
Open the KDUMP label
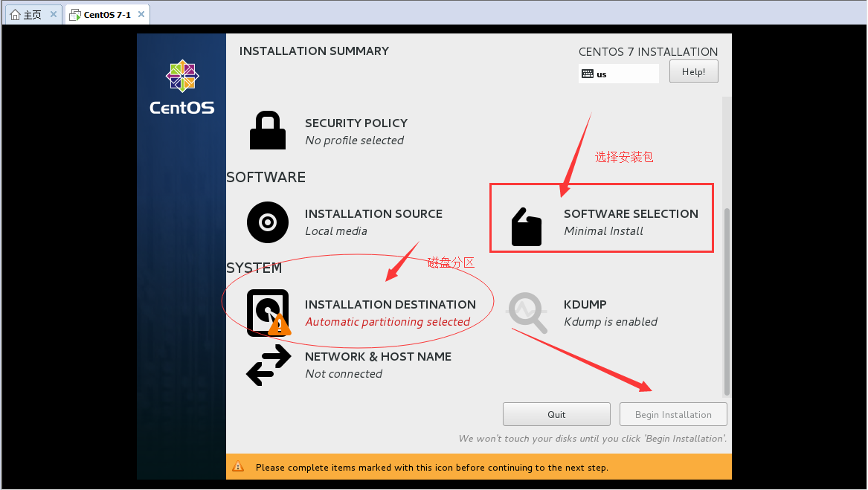coord(585,305)
